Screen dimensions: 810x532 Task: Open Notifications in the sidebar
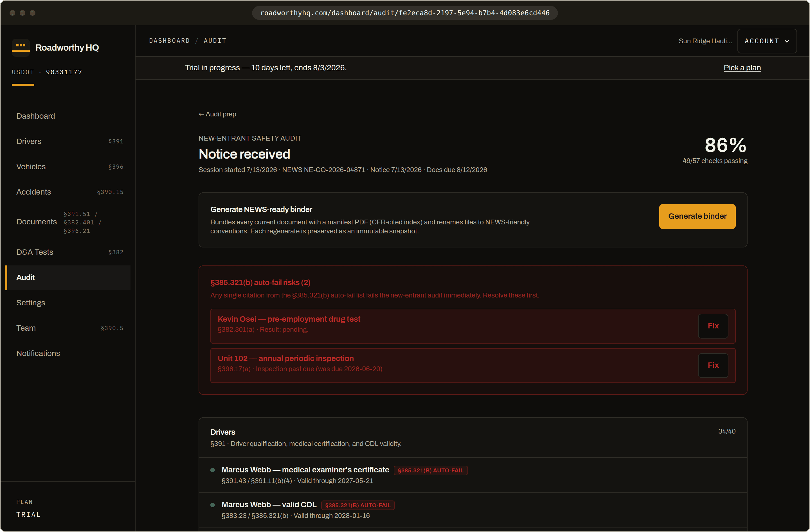click(68, 353)
